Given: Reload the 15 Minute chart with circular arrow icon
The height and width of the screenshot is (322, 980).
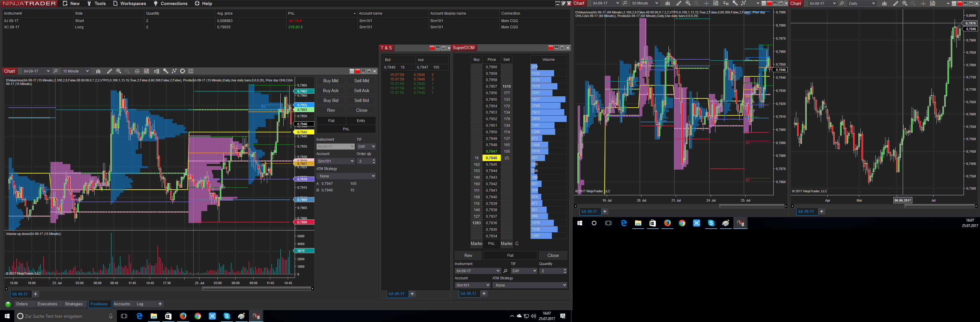Looking at the screenshot, I should 183,71.
